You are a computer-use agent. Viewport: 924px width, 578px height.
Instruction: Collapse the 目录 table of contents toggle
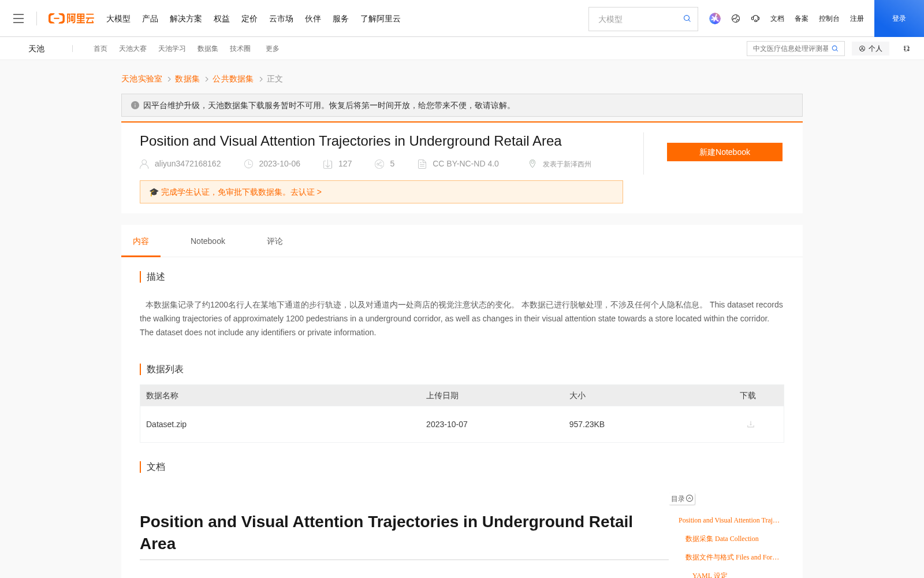682,499
